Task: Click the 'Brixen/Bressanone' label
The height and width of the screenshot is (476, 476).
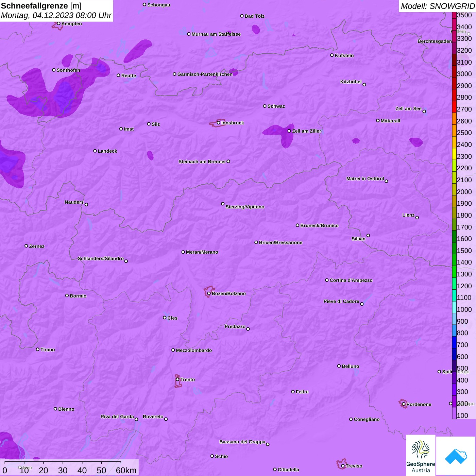Action: [280, 242]
